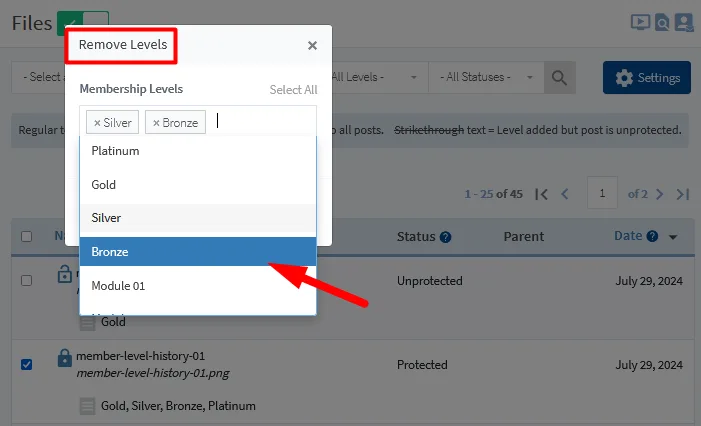Jump to the last page

point(683,194)
